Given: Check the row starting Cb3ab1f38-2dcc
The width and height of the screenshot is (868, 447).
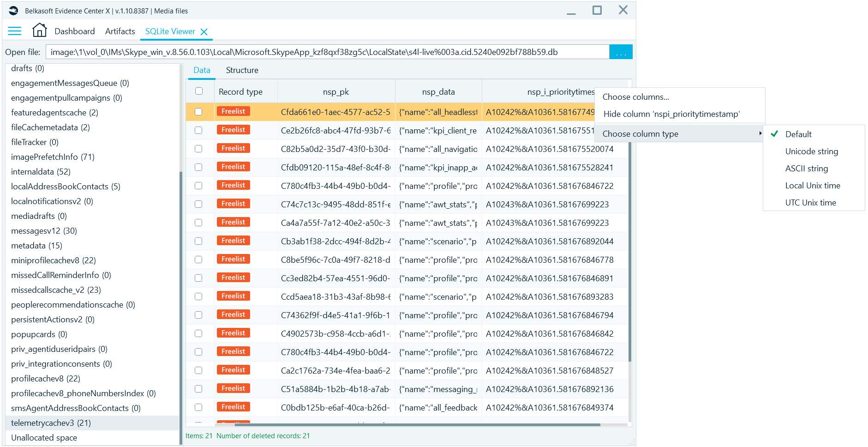Looking at the screenshot, I should [x=198, y=241].
